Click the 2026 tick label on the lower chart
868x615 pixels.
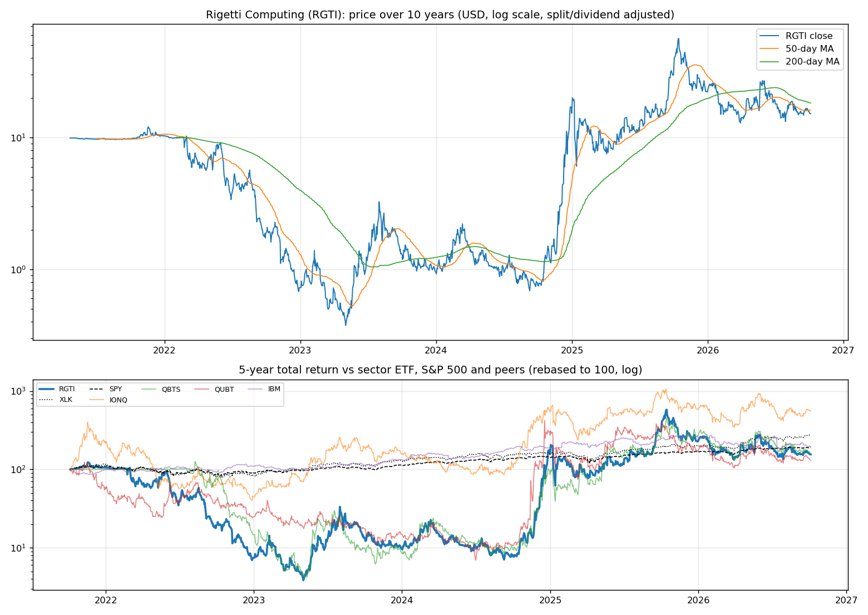point(698,600)
